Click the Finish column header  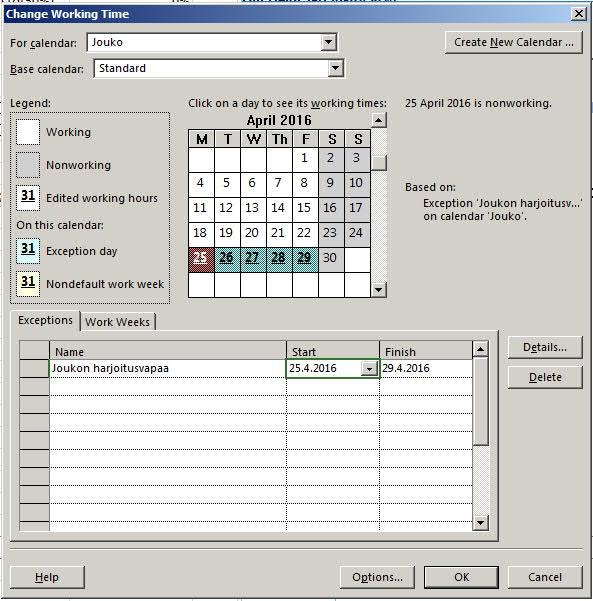tap(426, 351)
